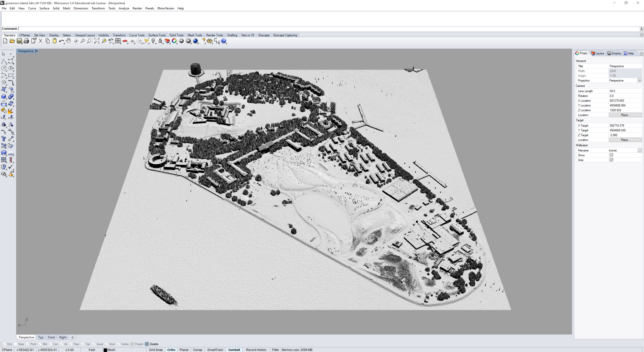The image size is (644, 352).
Task: Toggle Gumball in the status bar
Action: pos(234,350)
